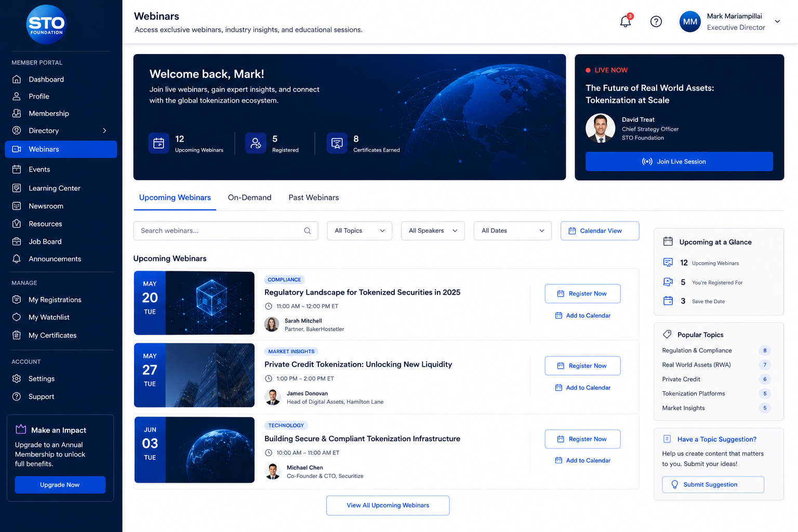This screenshot has width=798, height=532.
Task: Switch to the Past Webinars tab
Action: click(x=314, y=198)
